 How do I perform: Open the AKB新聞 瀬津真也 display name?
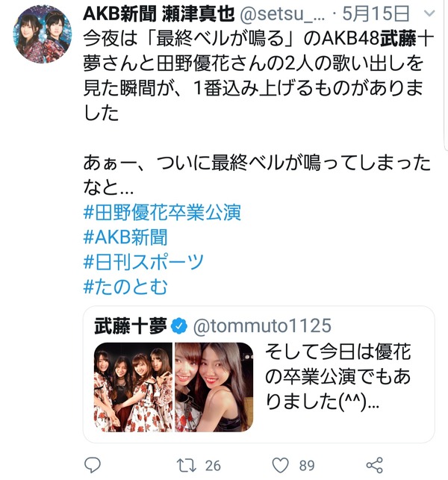(x=158, y=13)
